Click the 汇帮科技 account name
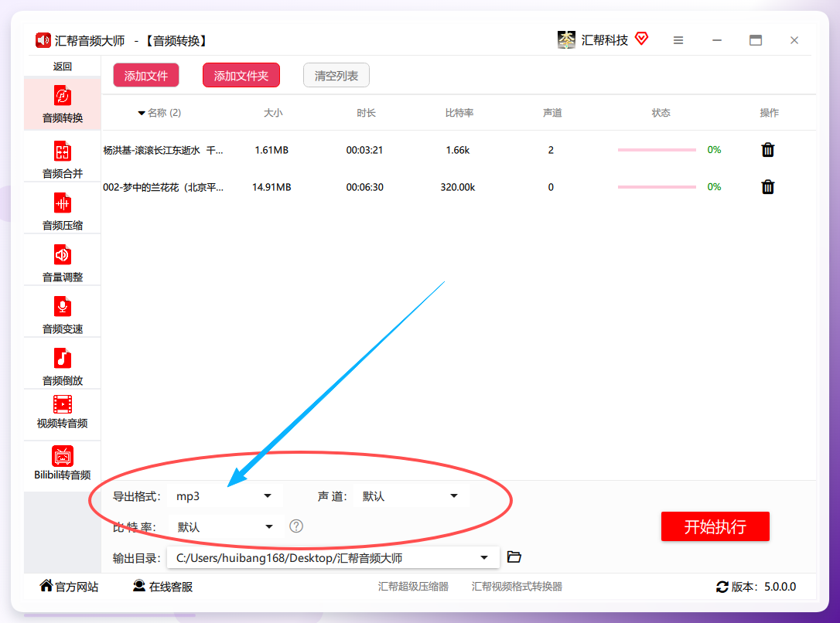The height and width of the screenshot is (623, 840). (x=604, y=40)
